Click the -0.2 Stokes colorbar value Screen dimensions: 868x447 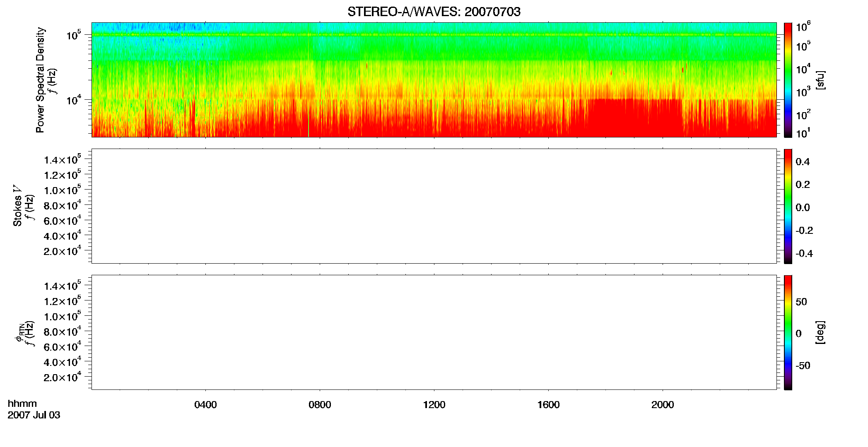tap(804, 231)
